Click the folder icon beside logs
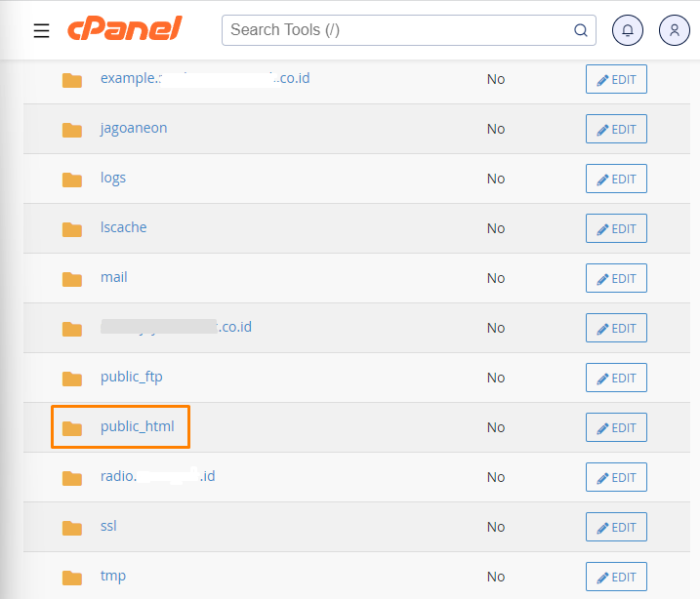 click(72, 180)
